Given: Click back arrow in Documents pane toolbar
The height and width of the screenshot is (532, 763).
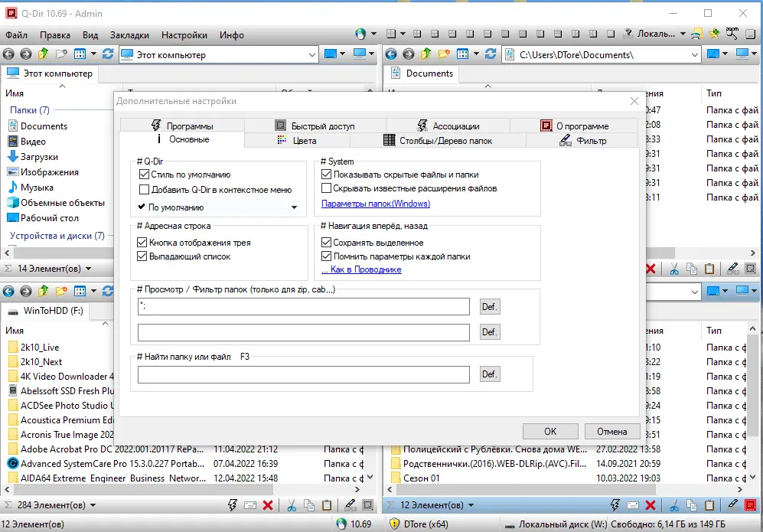Looking at the screenshot, I should coord(391,54).
